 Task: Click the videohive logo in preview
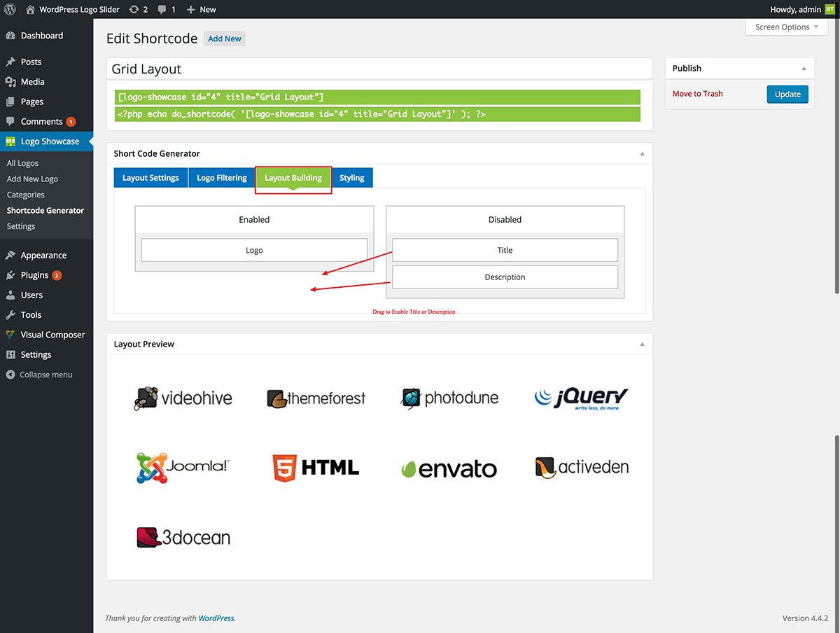[x=183, y=398]
